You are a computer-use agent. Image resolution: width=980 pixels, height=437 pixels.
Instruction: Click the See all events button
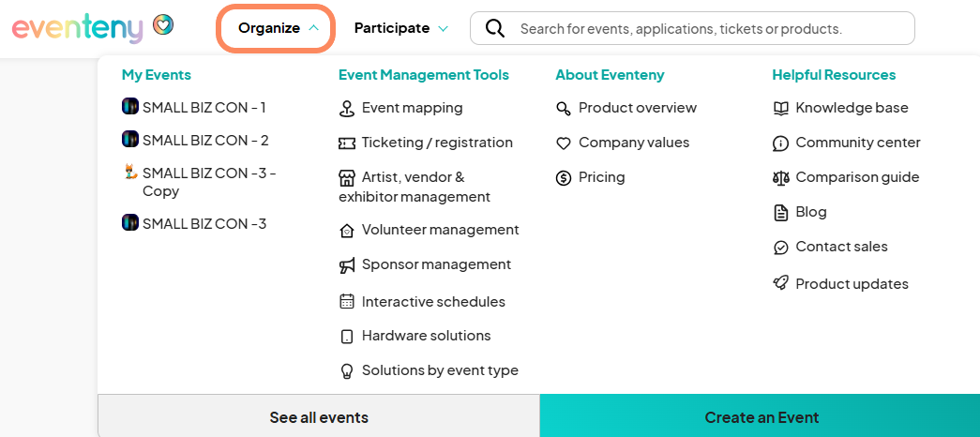[319, 415]
